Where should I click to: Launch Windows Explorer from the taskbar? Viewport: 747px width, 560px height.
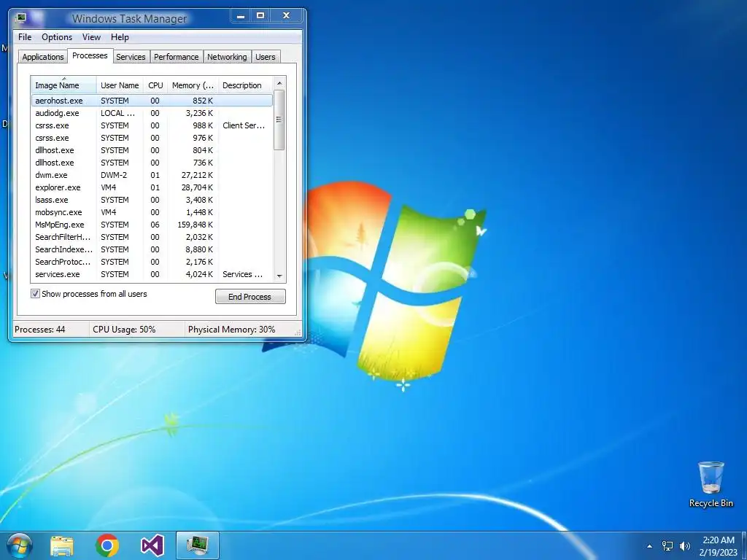(62, 545)
